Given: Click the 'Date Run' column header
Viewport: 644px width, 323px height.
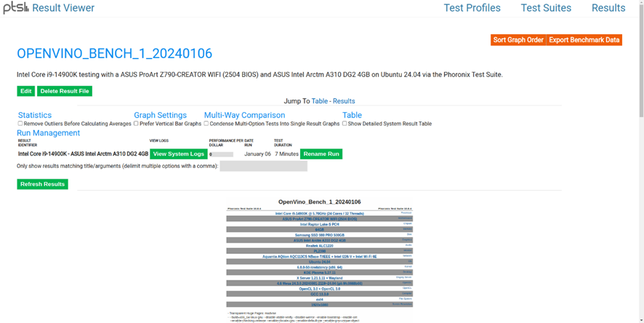Looking at the screenshot, I should tap(249, 143).
